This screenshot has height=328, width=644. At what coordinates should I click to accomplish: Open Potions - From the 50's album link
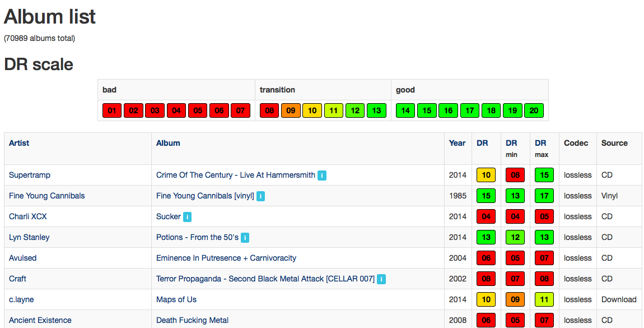(x=197, y=237)
